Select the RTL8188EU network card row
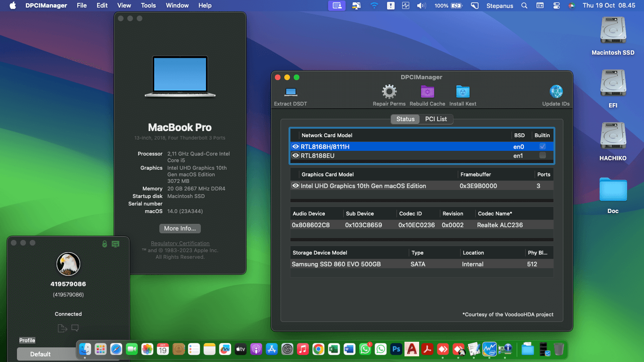The width and height of the screenshot is (644, 362). pyautogui.click(x=422, y=156)
